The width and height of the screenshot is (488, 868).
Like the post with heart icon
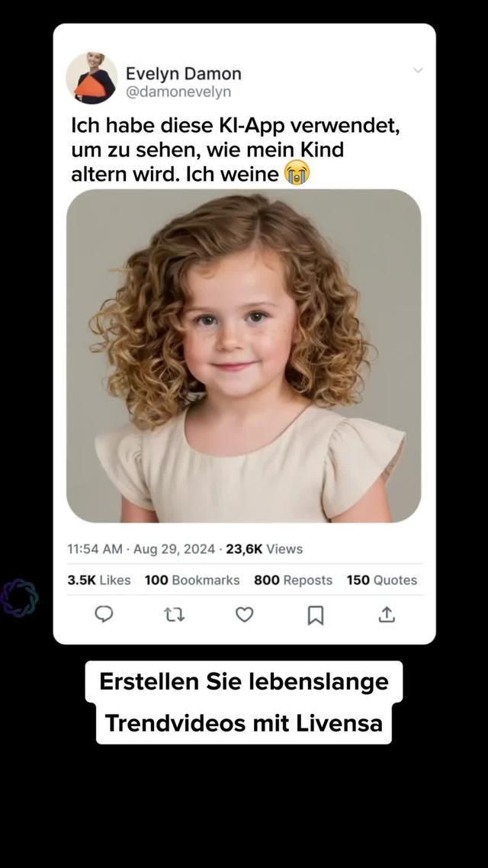pos(244,614)
